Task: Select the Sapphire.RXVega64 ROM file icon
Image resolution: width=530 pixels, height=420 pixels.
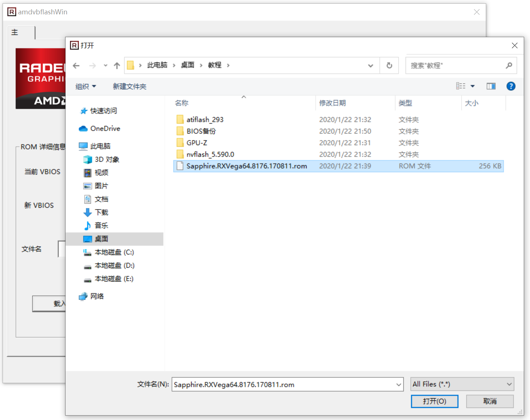Action: tap(180, 166)
